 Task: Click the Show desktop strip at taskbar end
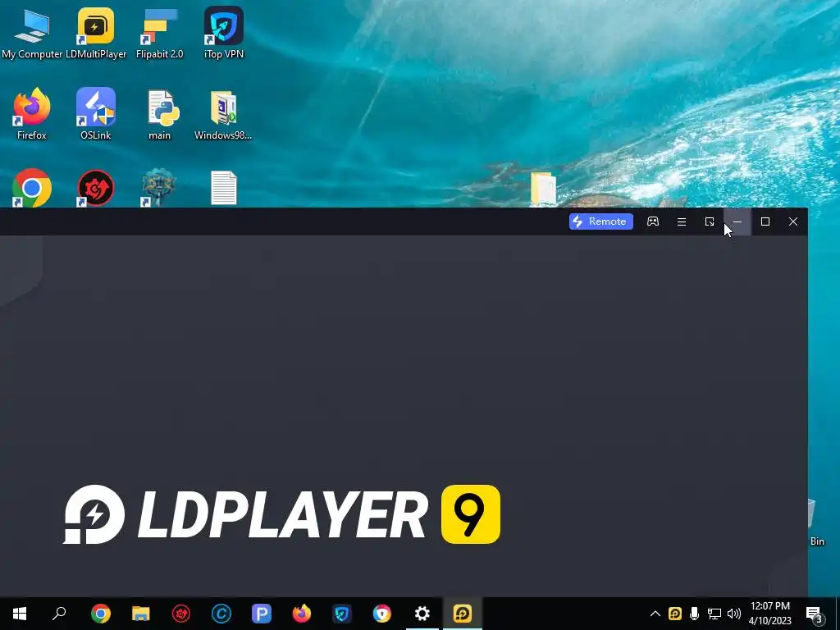coord(838,614)
